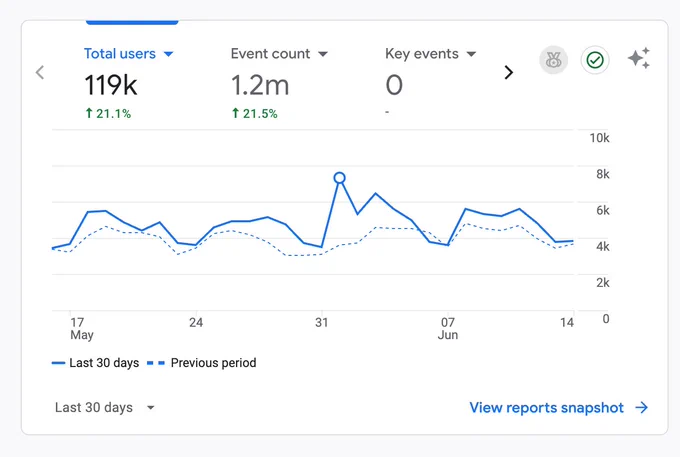The height and width of the screenshot is (457, 680).
Task: Click the 6k y-axis label
Action: point(603,210)
